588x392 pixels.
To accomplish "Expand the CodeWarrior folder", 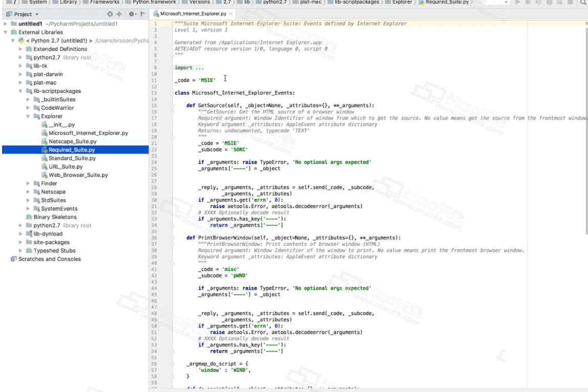I will (x=28, y=108).
